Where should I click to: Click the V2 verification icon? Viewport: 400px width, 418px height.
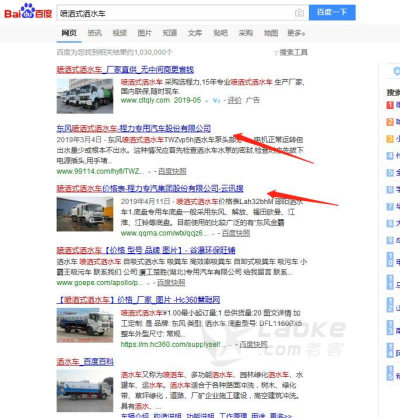pos(216,100)
